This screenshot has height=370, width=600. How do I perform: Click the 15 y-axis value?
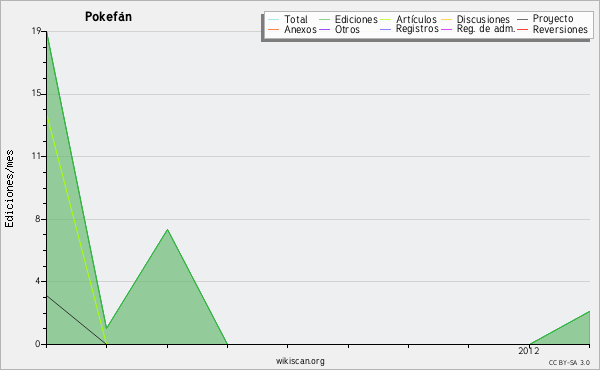[x=36, y=93]
